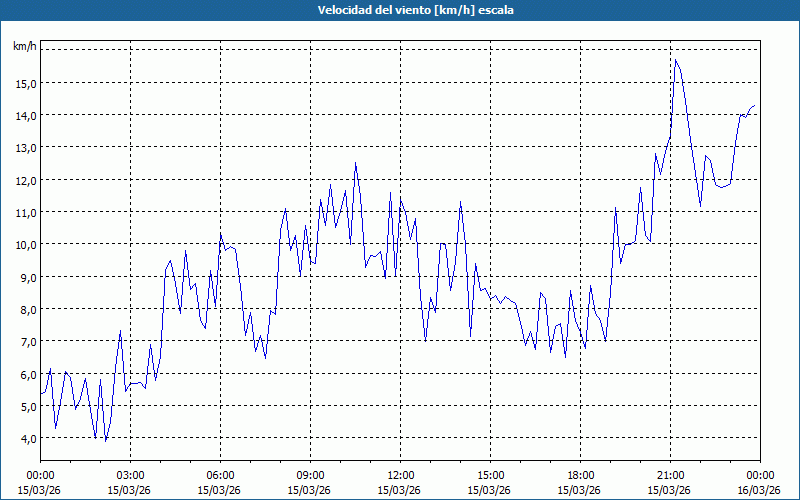Click the "12,0" y-axis value
This screenshot has height=500, width=800.
pyautogui.click(x=26, y=181)
